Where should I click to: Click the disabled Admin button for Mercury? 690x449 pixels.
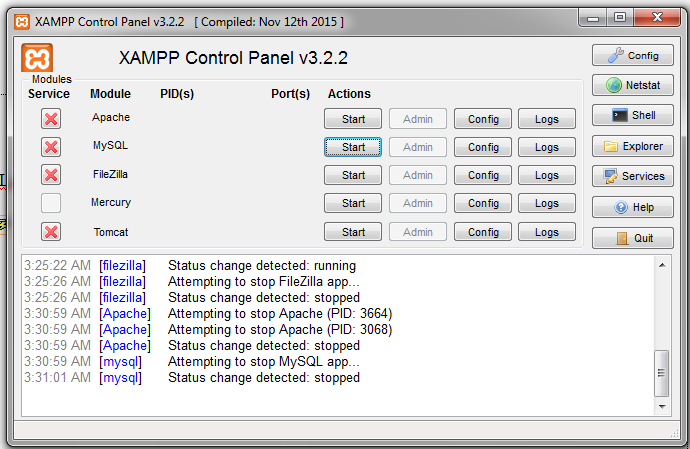(418, 203)
